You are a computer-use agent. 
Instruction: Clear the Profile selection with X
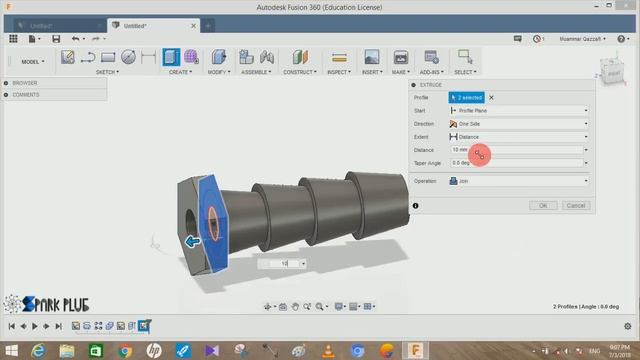491,98
